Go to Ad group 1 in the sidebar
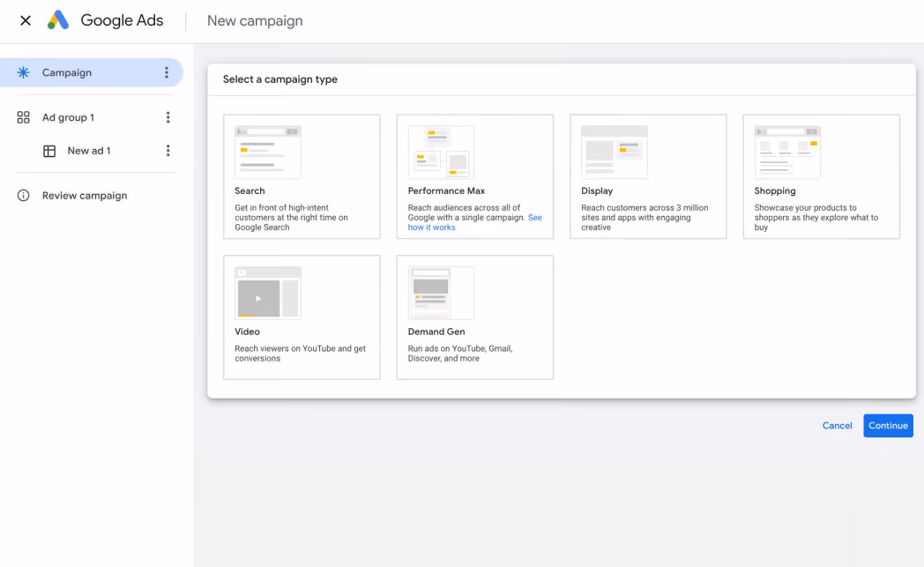 pos(68,117)
